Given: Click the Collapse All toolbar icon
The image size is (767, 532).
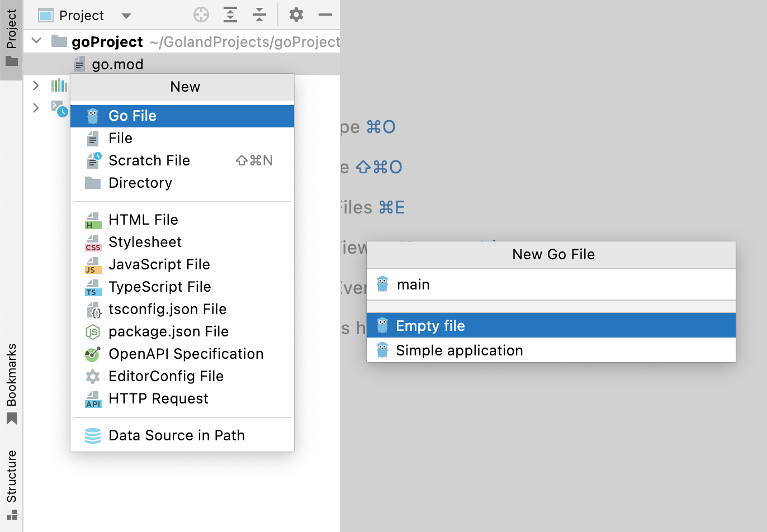Looking at the screenshot, I should 259,15.
